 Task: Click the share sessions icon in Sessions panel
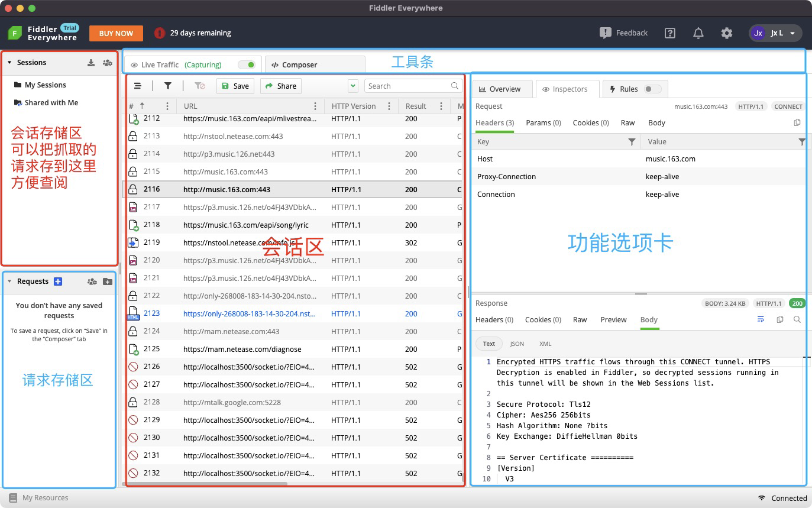tap(107, 63)
